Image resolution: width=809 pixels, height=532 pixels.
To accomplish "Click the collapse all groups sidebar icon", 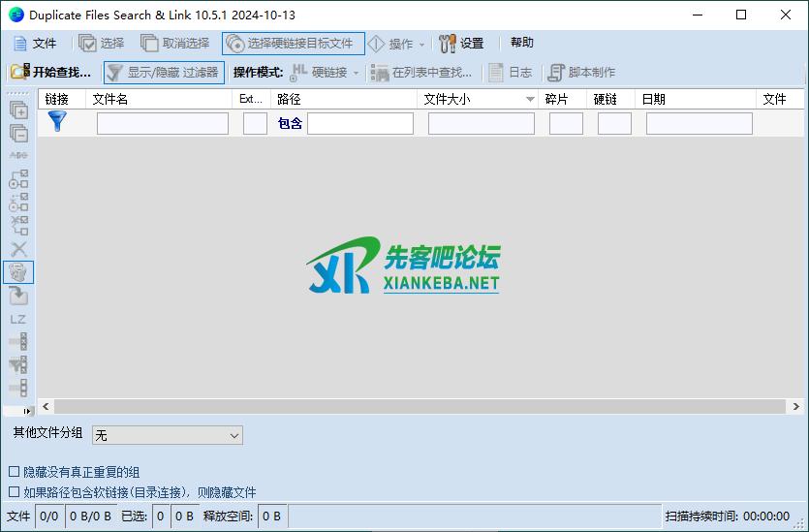I will 18,134.
